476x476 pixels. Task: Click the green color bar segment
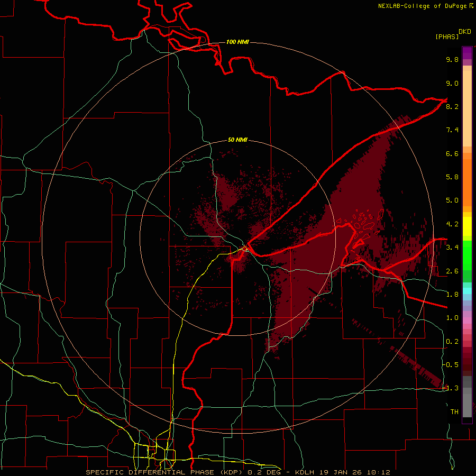(467, 255)
